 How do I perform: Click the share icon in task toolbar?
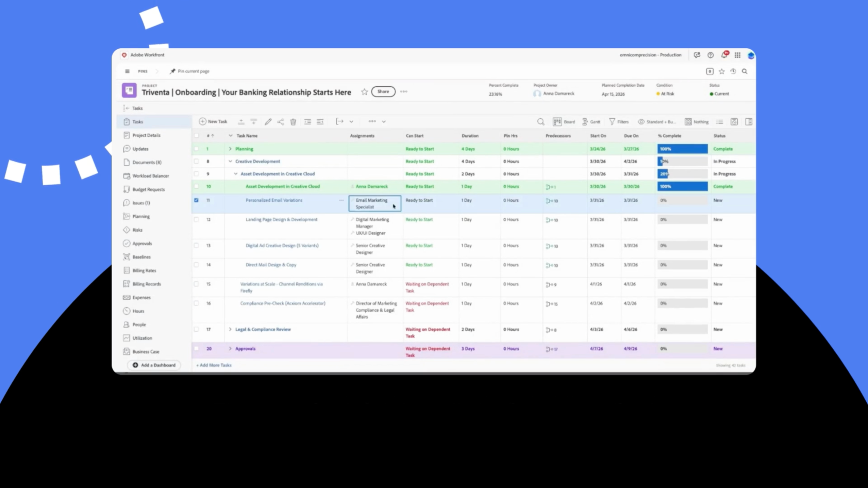pos(280,122)
